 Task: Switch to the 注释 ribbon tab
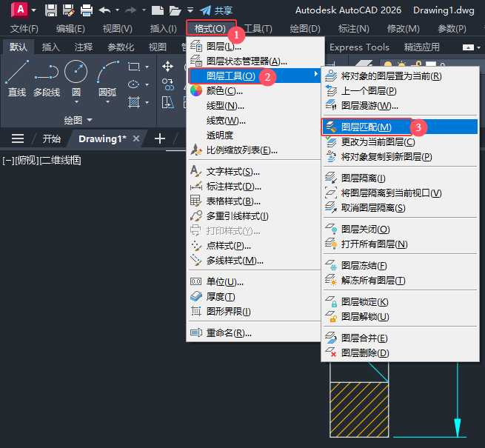pyautogui.click(x=84, y=47)
